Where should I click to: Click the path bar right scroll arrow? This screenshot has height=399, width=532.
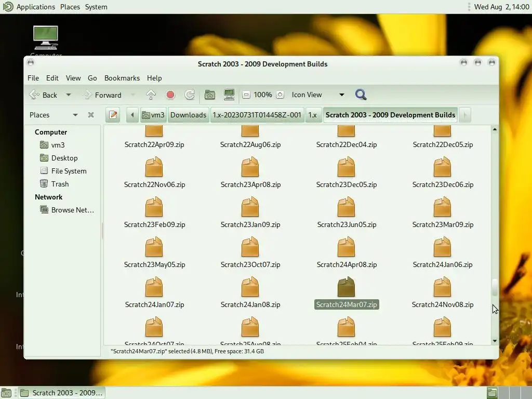pos(465,115)
